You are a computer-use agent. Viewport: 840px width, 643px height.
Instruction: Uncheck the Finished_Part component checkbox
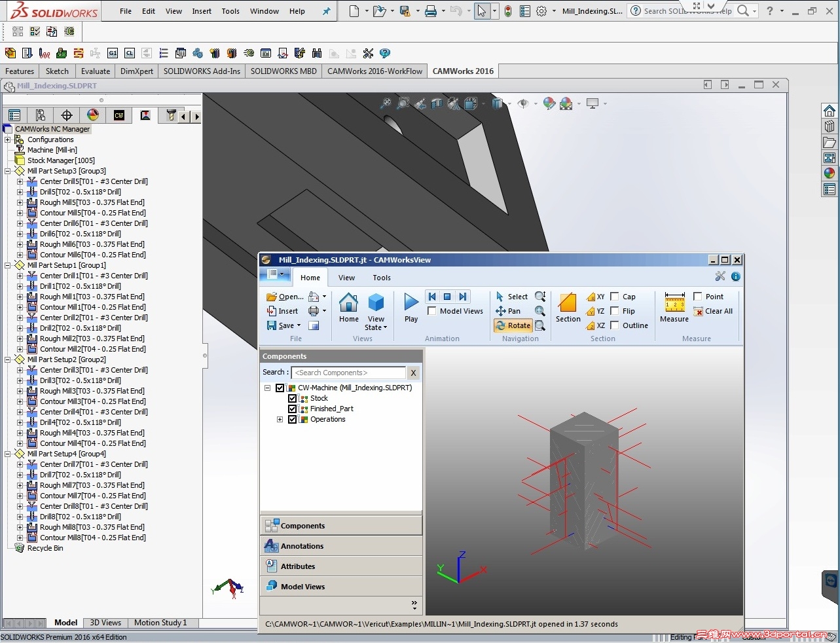293,409
